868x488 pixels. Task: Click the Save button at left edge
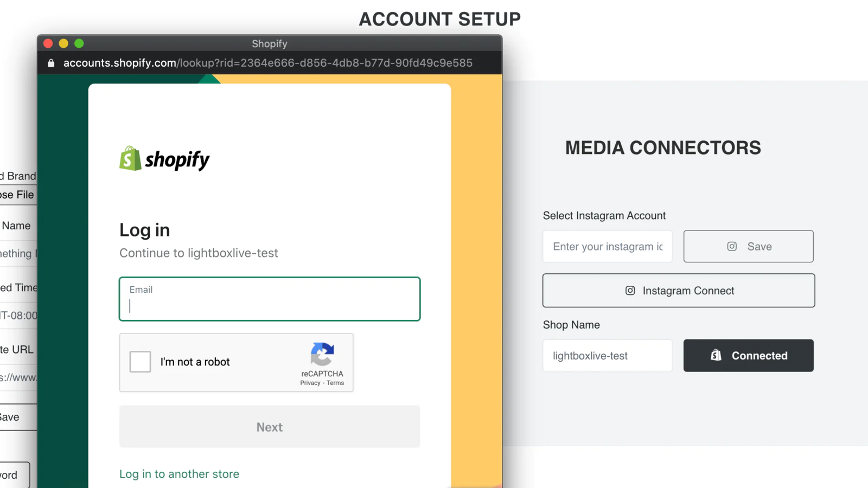(18, 417)
